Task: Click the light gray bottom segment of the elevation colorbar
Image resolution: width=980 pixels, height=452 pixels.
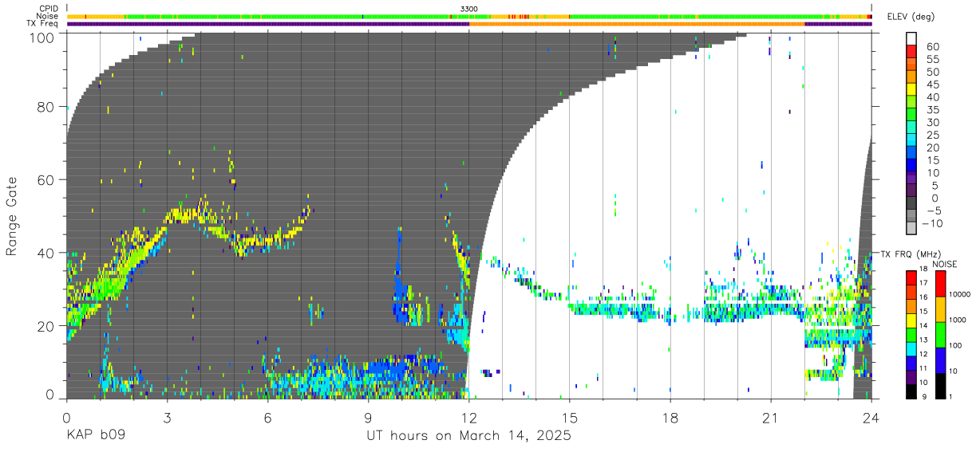Action: [x=911, y=230]
